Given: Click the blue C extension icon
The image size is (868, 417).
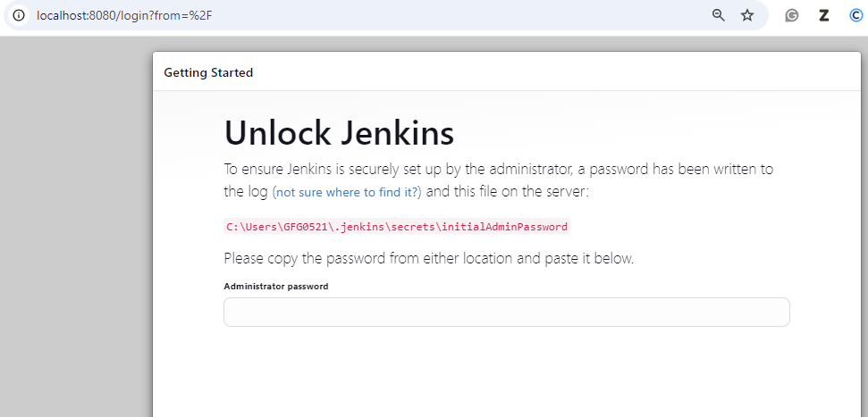Looking at the screenshot, I should click(856, 15).
